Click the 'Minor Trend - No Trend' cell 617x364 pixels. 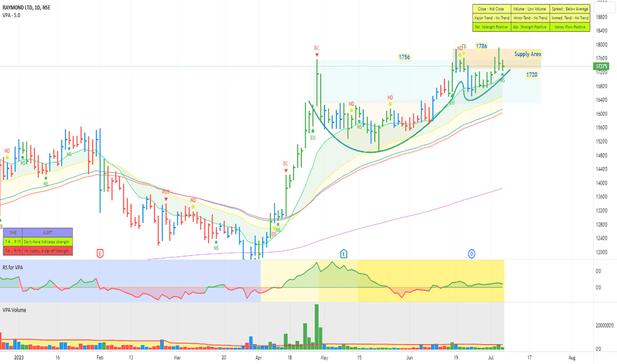click(x=530, y=18)
